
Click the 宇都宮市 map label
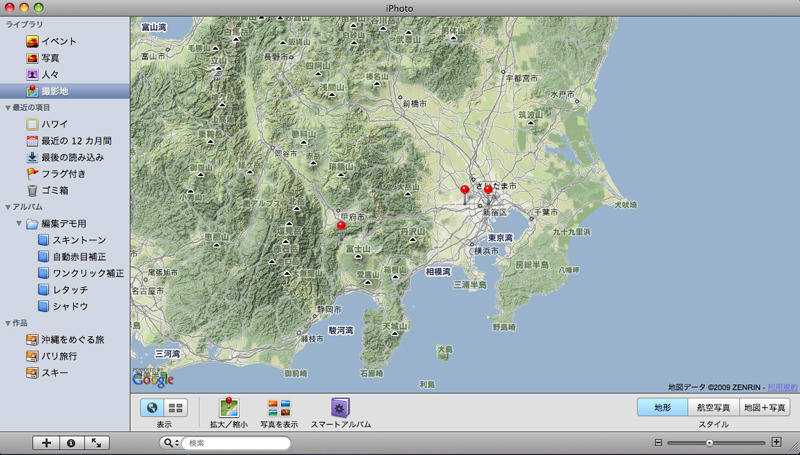[x=521, y=78]
